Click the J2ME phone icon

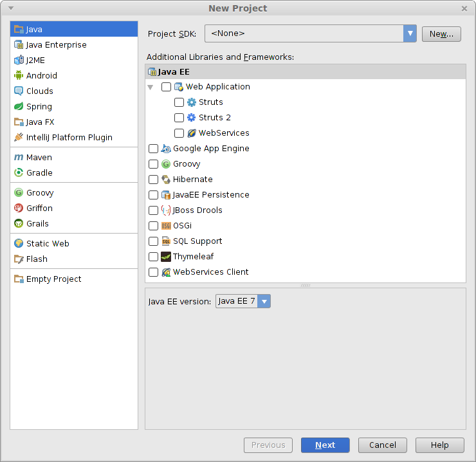[19, 60]
